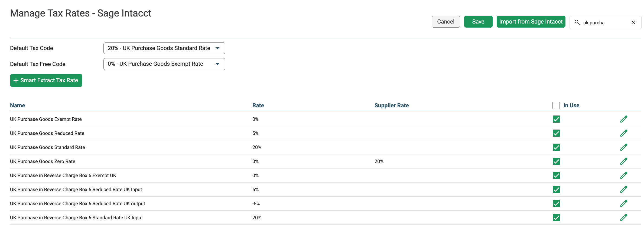
Task: Select 'Box 6 Reduced Rate UK output' name
Action: pos(77,204)
